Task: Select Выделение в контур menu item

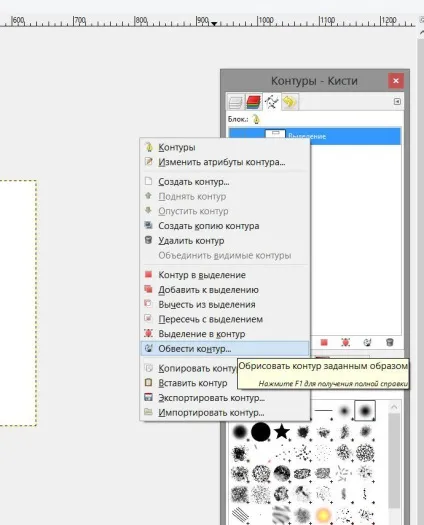Action: tap(225, 334)
